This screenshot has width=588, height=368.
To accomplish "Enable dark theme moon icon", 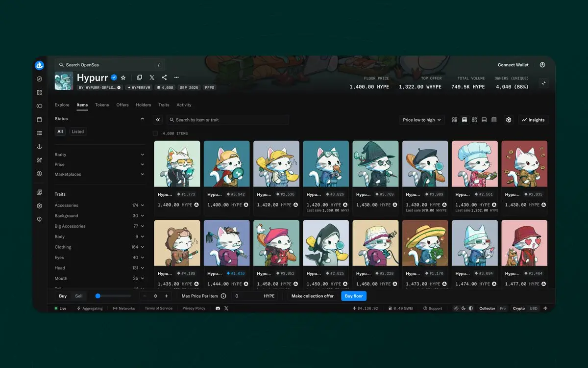I will 464,308.
